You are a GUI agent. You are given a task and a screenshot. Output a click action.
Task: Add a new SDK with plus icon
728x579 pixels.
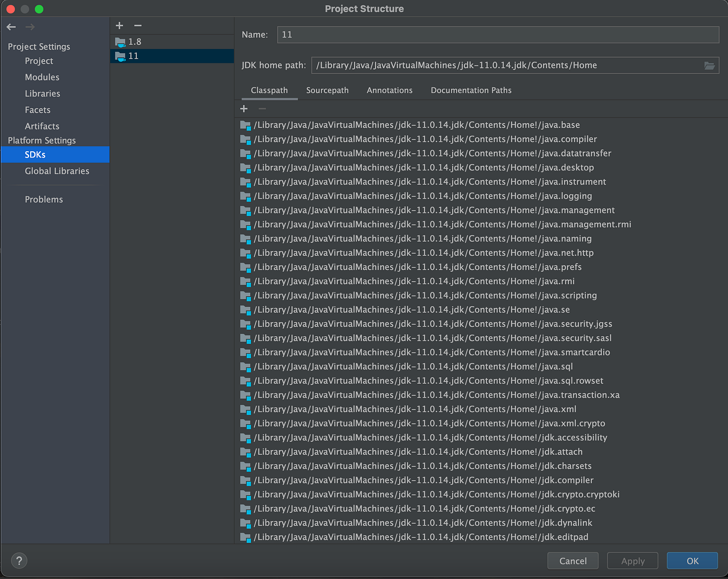pos(119,25)
